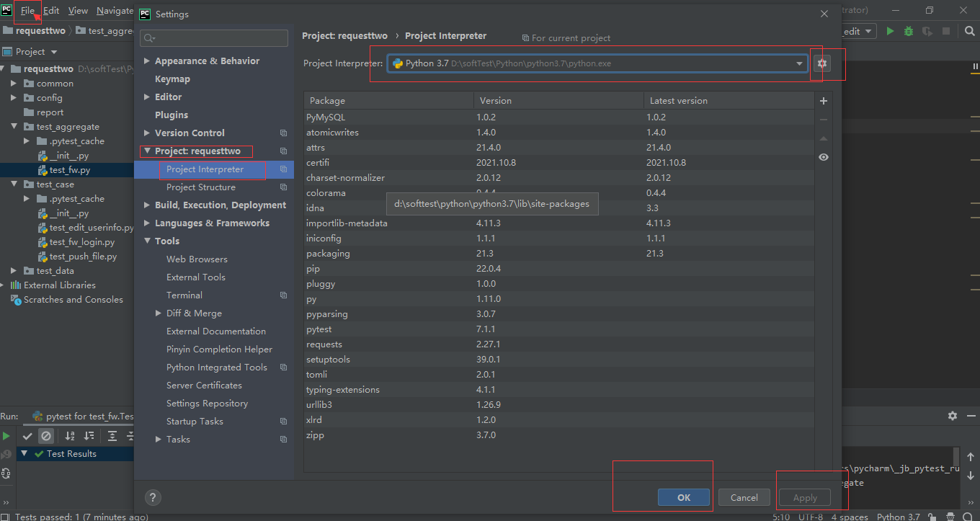Screen dimensions: 980x521
Task: Click the project-level icon next to Version Control
Action: coord(283,133)
